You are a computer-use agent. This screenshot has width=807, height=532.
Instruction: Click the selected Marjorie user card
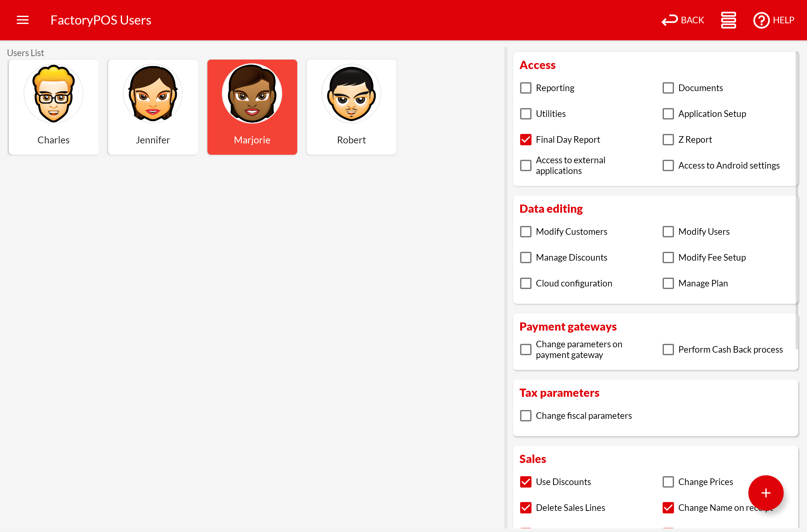pyautogui.click(x=252, y=107)
